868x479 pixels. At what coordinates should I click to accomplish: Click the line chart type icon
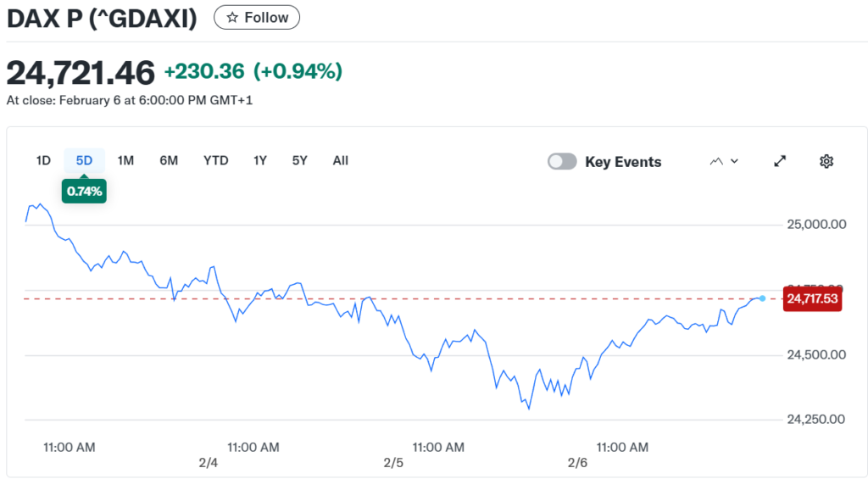pyautogui.click(x=716, y=161)
